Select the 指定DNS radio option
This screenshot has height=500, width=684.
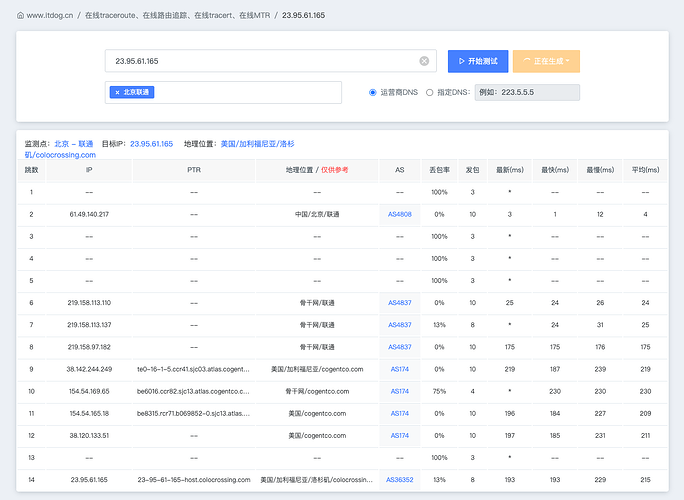(x=429, y=92)
